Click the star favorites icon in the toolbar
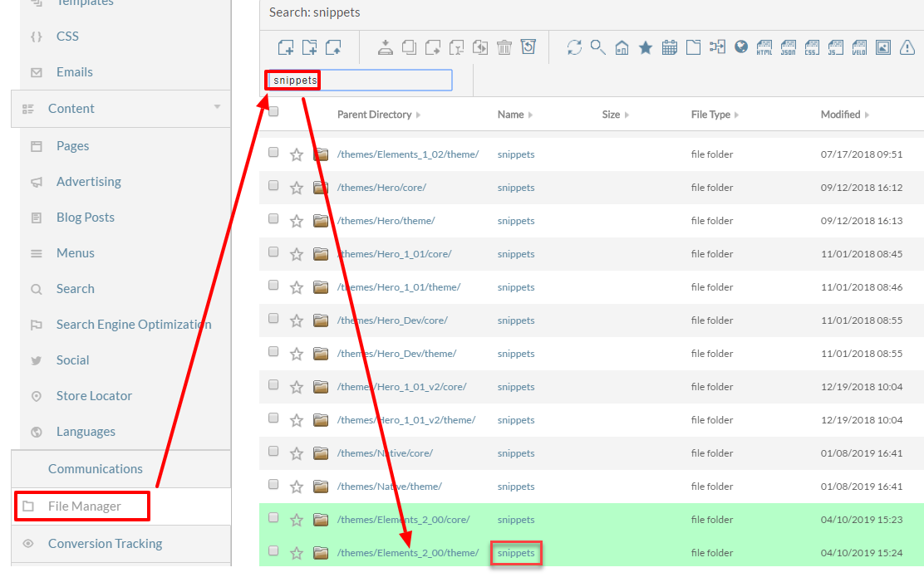This screenshot has height=587, width=924. click(x=646, y=47)
